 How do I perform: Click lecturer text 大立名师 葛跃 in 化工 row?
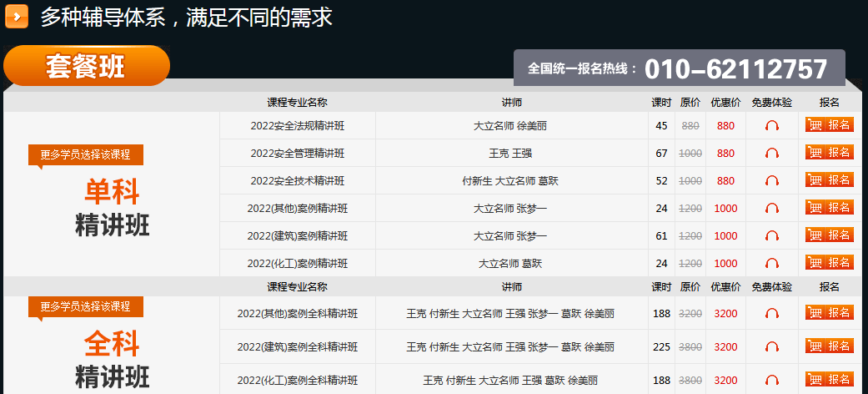click(x=510, y=263)
